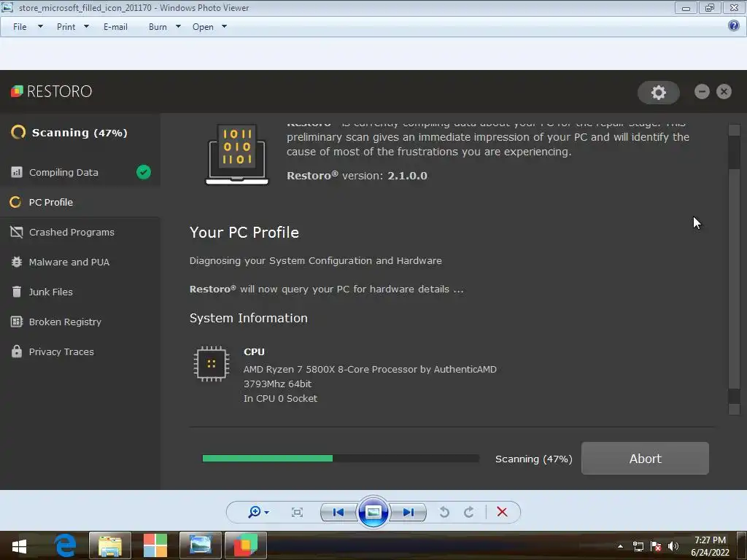Select Broken Registry scan step
This screenshot has height=560, width=747.
pyautogui.click(x=80, y=322)
